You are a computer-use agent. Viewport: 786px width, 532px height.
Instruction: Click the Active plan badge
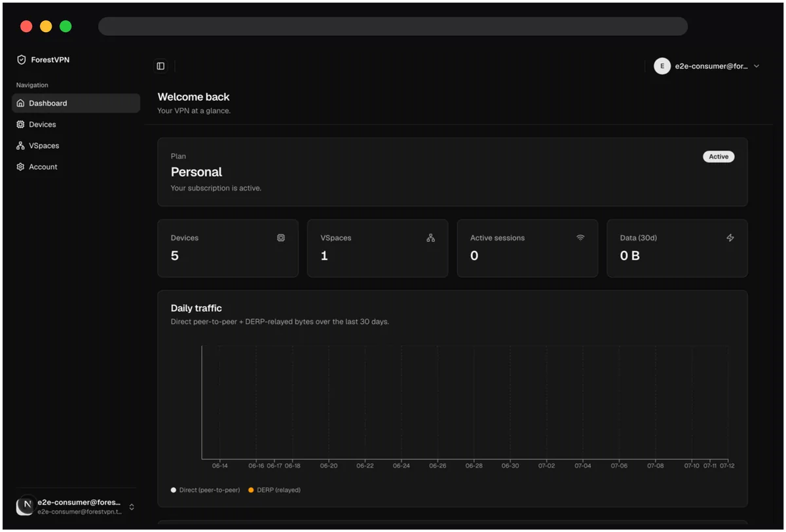point(719,157)
